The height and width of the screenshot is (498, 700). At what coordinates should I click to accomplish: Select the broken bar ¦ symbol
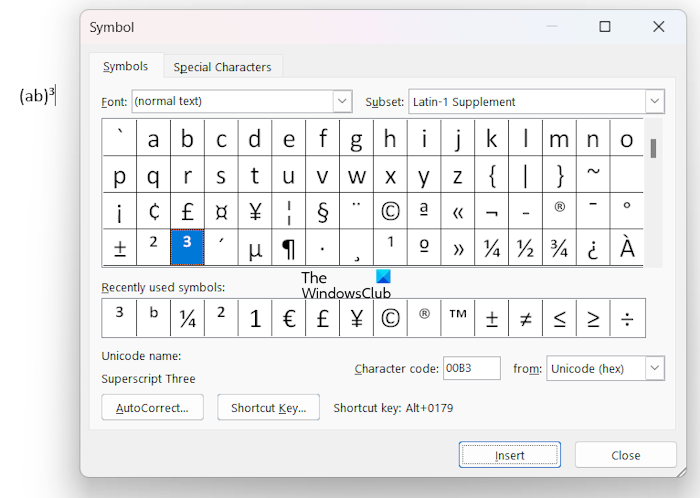pyautogui.click(x=289, y=211)
